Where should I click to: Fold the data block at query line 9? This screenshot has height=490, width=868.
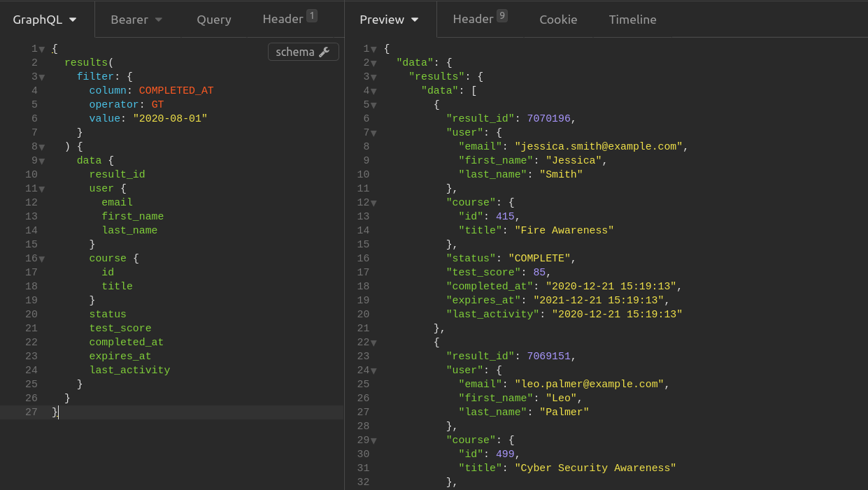point(42,161)
